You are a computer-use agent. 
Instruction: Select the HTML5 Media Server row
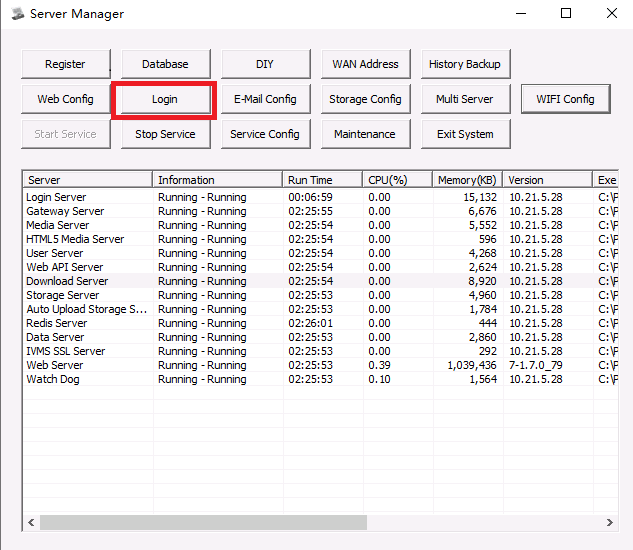(x=321, y=239)
